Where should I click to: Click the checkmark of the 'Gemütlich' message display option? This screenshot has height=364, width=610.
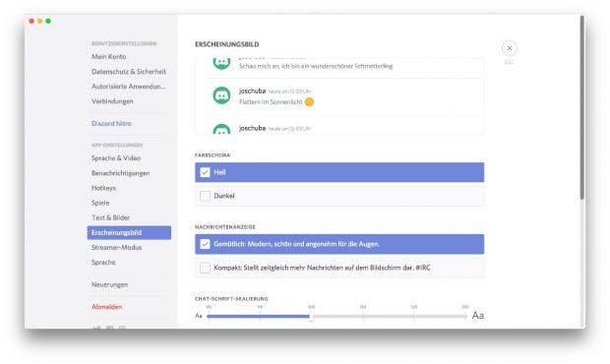[x=205, y=244]
